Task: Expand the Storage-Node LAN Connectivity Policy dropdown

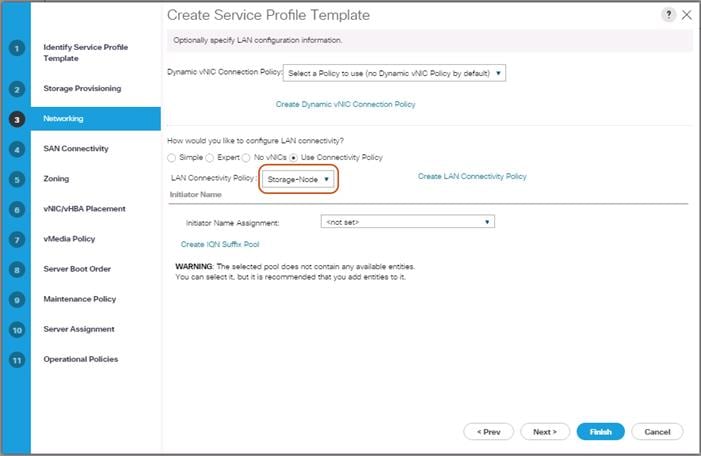Action: click(x=298, y=179)
